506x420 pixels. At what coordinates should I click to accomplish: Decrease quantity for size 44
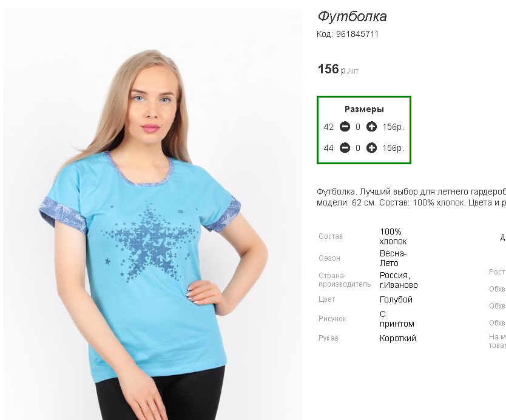[345, 148]
